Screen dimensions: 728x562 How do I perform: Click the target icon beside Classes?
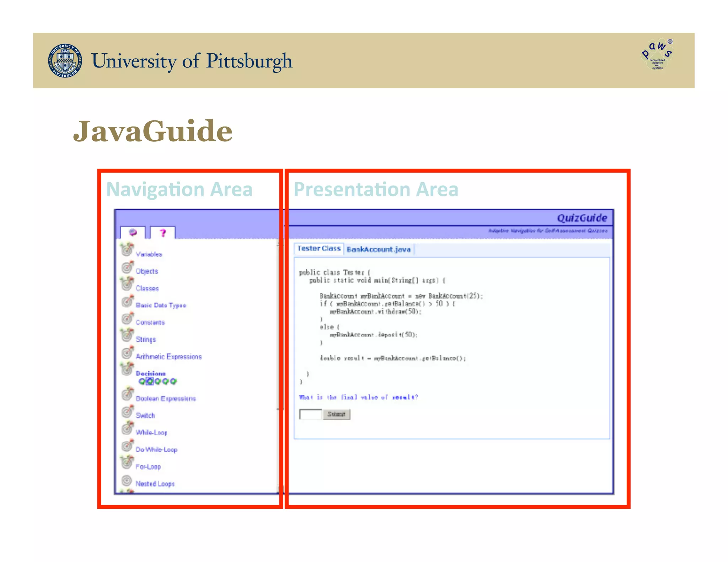tap(127, 284)
